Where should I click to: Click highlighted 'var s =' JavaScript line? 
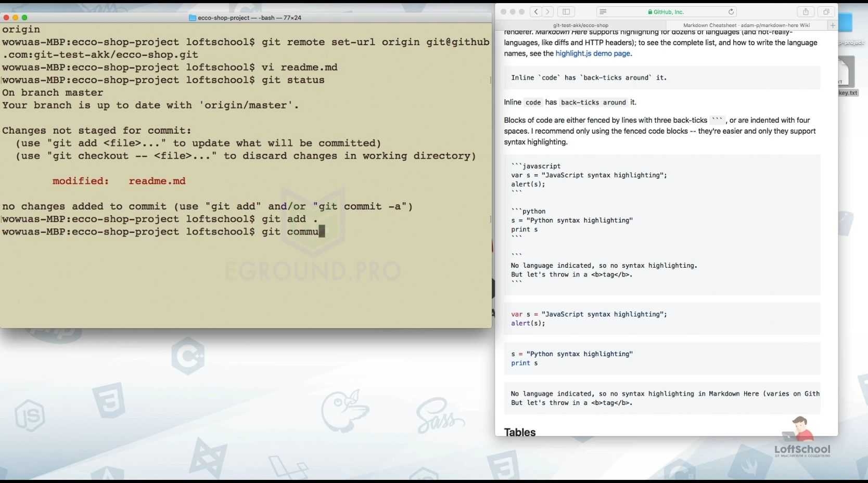click(589, 315)
